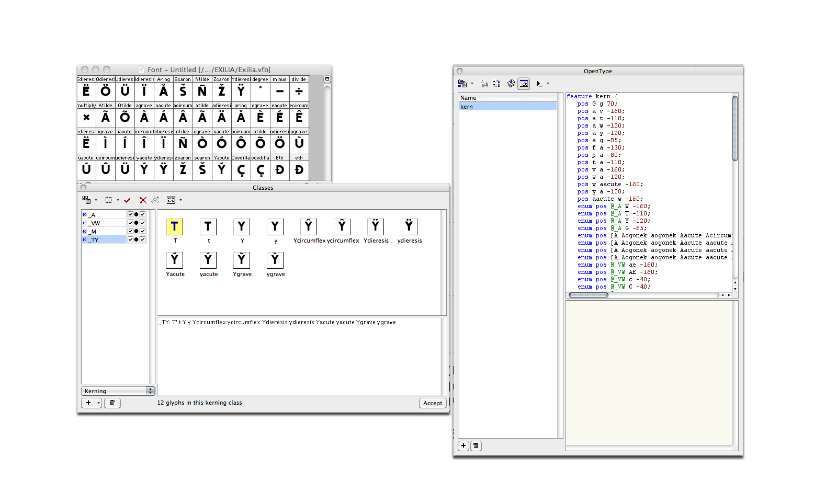Toggle the preview panel icon in OpenType
Screen dimensions: 837x504
524,83
